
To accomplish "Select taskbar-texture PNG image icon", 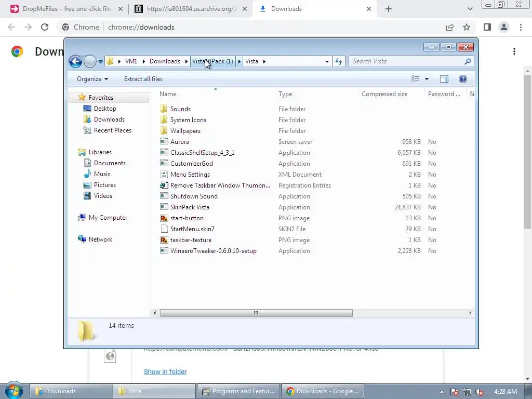I will tap(164, 240).
